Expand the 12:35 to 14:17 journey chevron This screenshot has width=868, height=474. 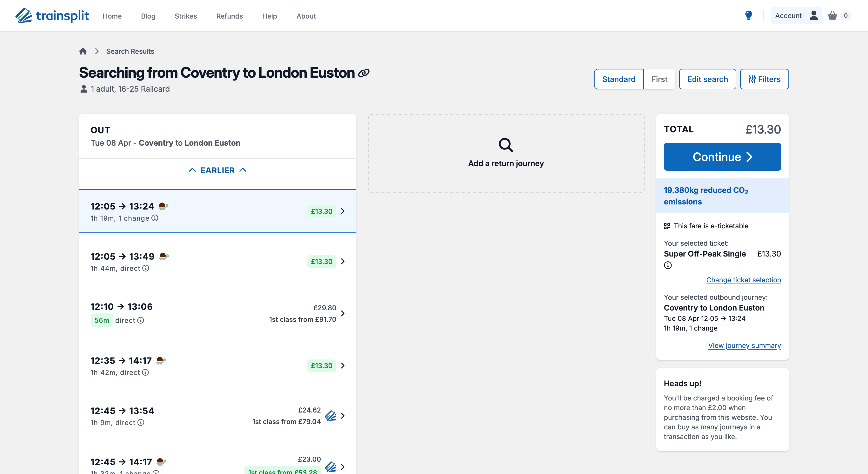coord(343,366)
